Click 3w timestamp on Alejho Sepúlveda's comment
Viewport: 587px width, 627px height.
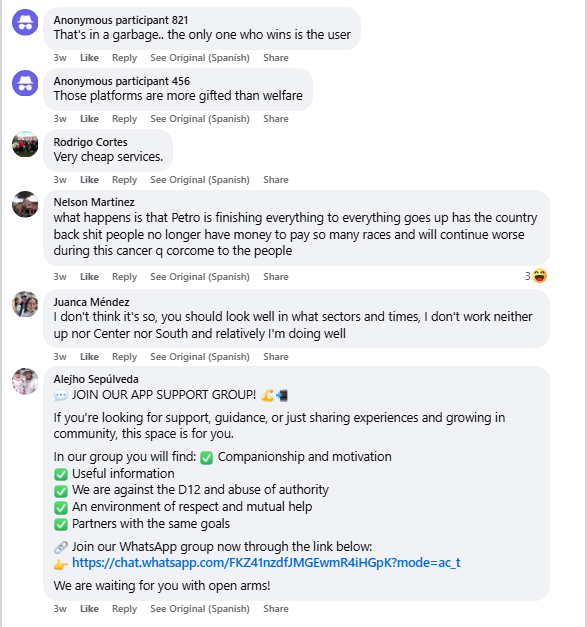pyautogui.click(x=60, y=609)
